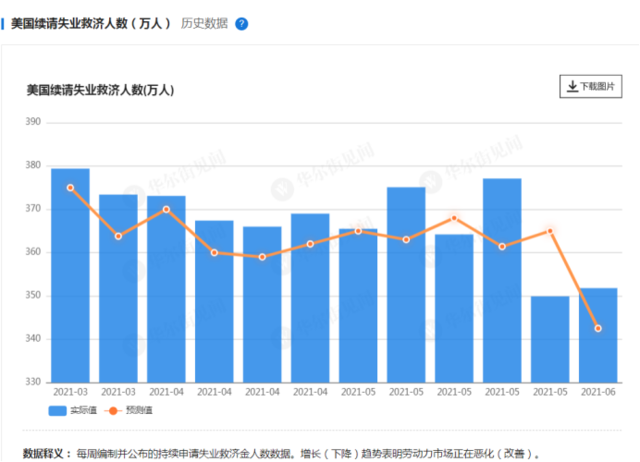640x462 pixels.
Task: Click the lowest 2021-05 bar at 350
Action: (550, 339)
